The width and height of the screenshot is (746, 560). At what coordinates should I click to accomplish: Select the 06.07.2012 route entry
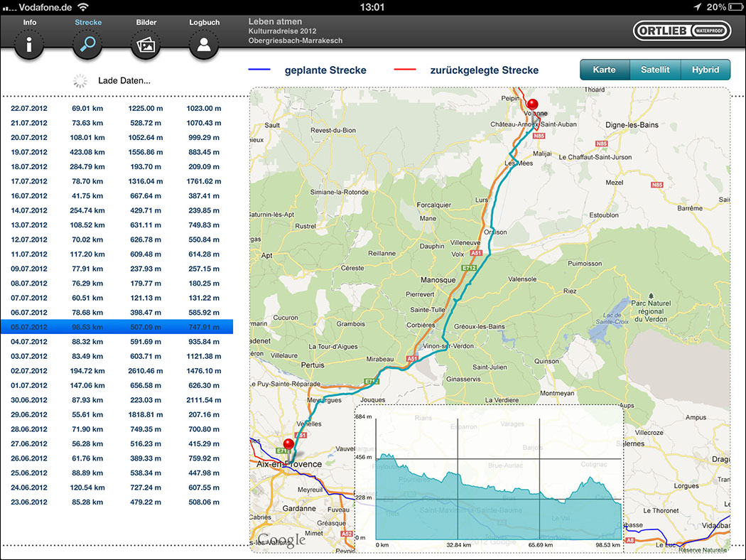(117, 313)
